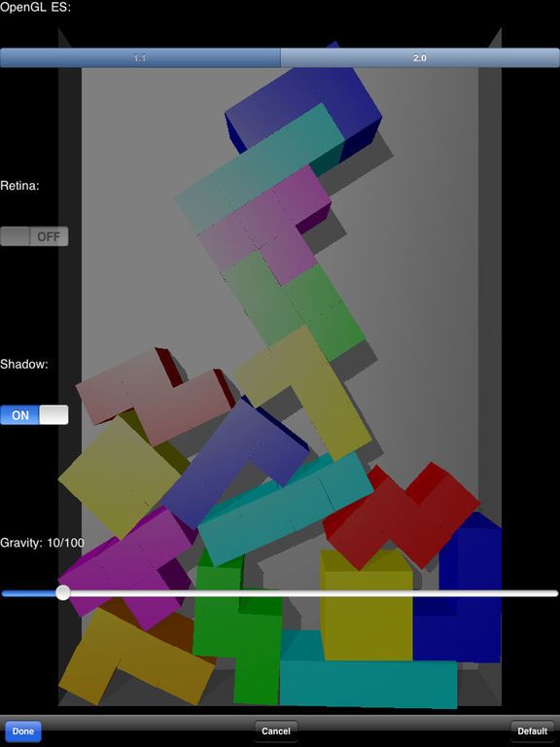Screen dimensions: 560x747
Task: Select the 1.1 OpenGL ES segment
Action: [x=140, y=57]
